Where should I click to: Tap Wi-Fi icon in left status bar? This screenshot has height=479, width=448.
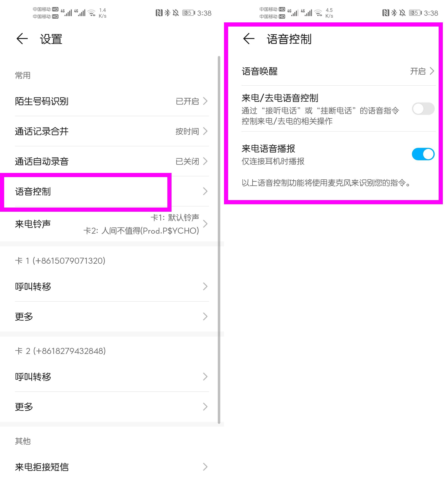pos(92,13)
